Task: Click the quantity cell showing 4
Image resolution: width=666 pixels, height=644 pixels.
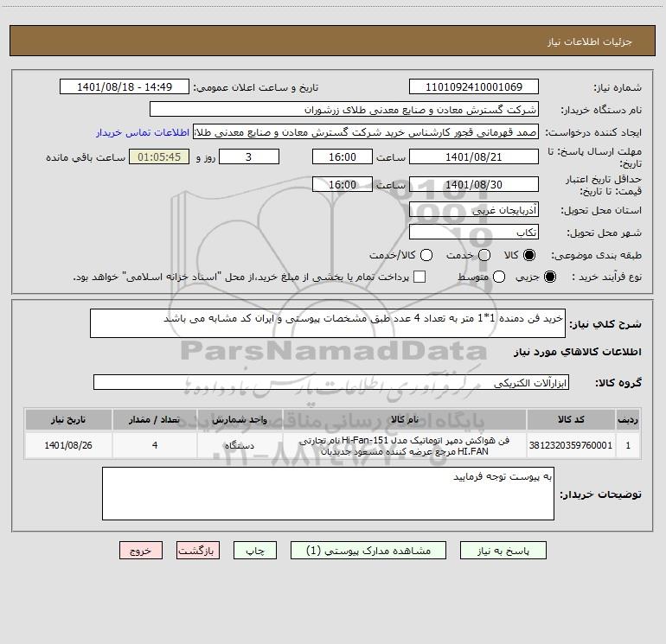Action: tap(155, 445)
